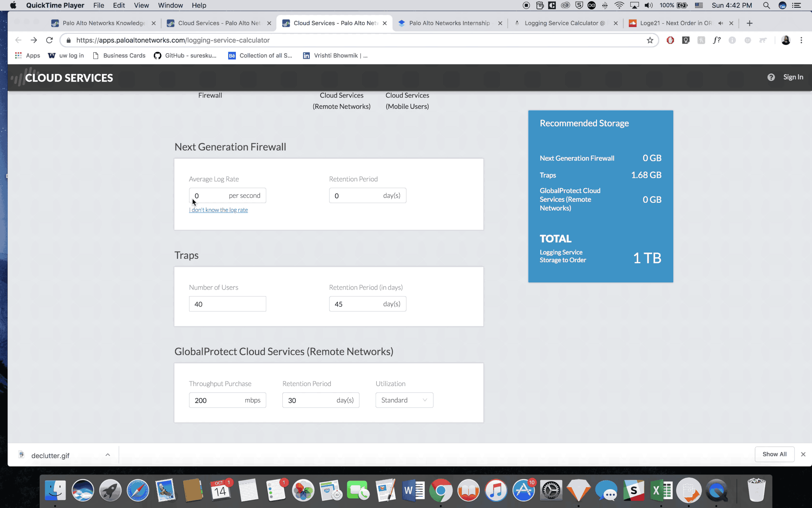Open Notification Center list icon
812x508 pixels.
796,6
